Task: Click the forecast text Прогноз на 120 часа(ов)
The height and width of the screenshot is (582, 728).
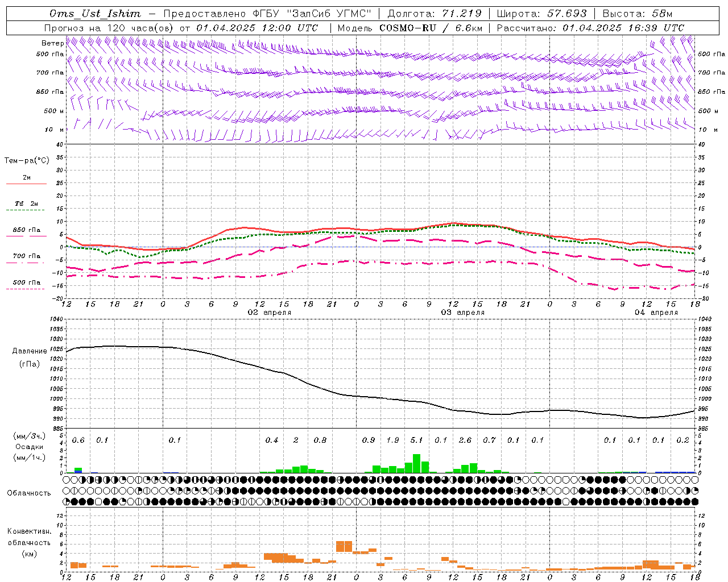Action: (x=109, y=28)
